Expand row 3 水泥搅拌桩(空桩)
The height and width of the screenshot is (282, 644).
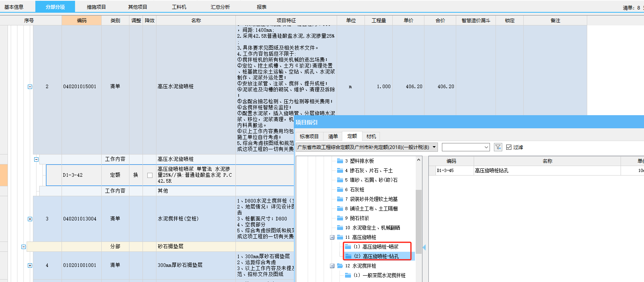(x=30, y=219)
